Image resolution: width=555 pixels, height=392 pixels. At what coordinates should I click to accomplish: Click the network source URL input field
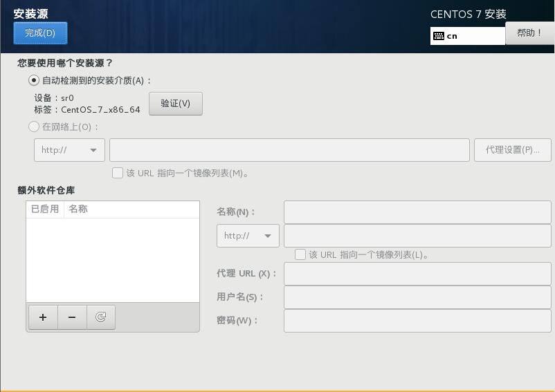289,150
